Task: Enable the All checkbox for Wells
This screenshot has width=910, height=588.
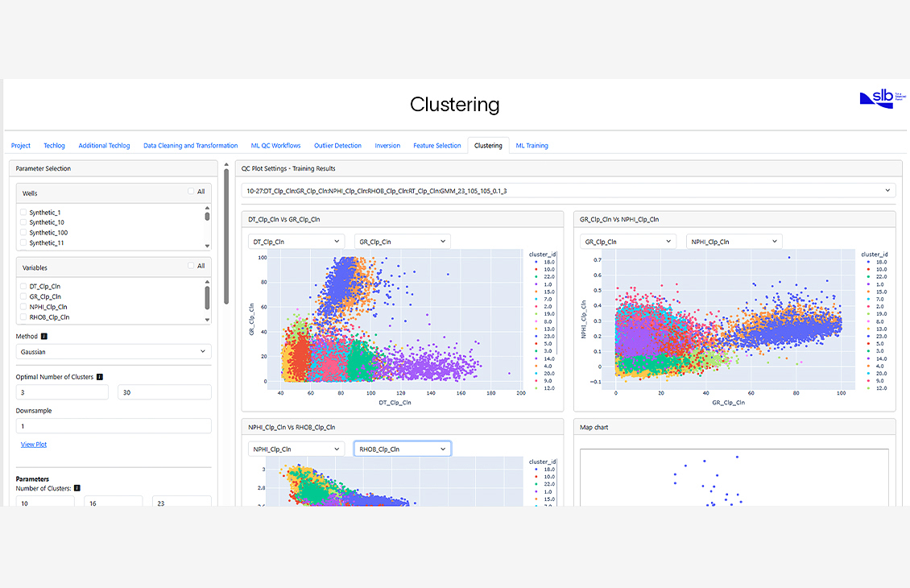Action: (191, 193)
